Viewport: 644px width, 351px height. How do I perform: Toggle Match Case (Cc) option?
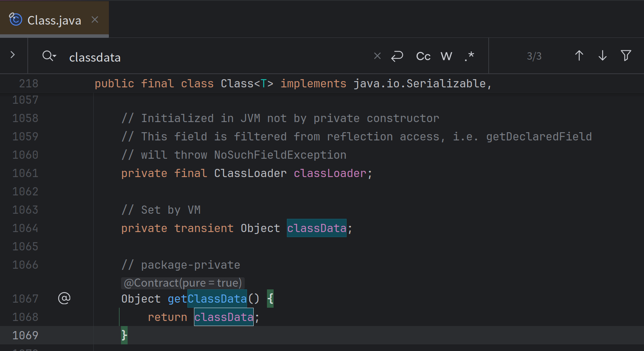(423, 56)
